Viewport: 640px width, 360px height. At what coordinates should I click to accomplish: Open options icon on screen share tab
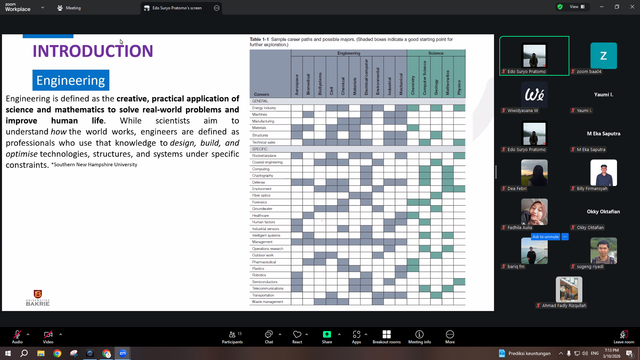click(216, 8)
